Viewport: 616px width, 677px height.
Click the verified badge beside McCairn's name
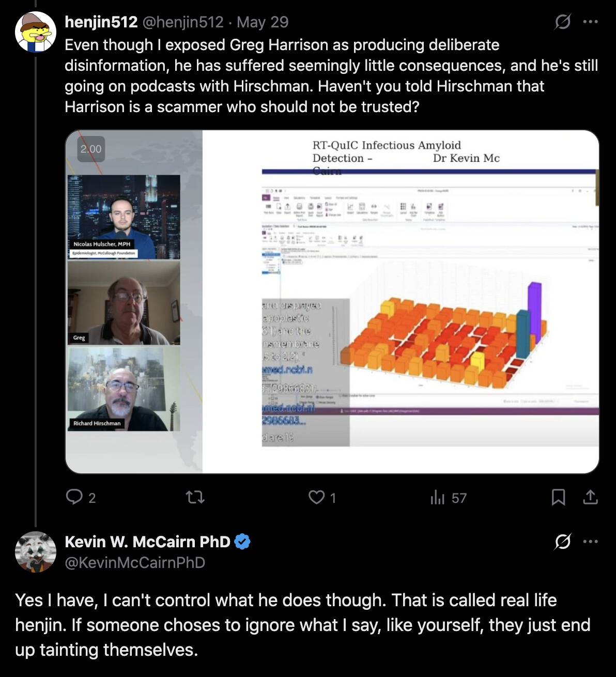click(x=243, y=542)
